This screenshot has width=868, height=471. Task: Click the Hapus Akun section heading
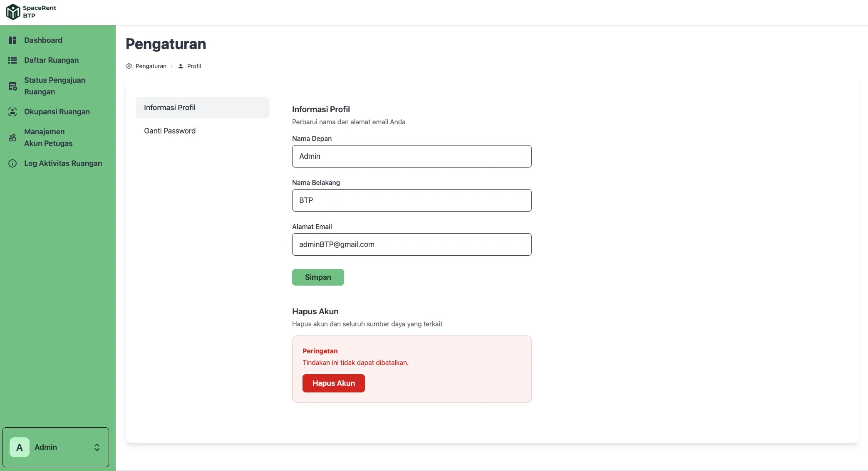click(x=315, y=311)
